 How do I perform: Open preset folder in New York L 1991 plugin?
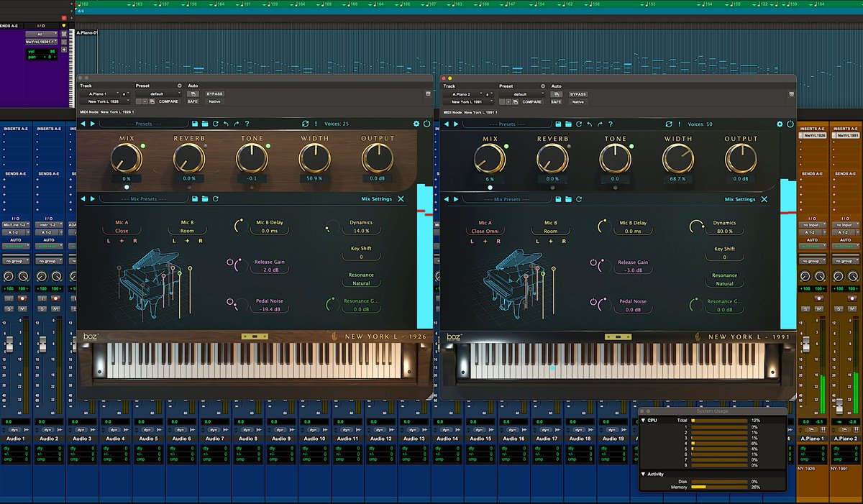pyautogui.click(x=568, y=124)
